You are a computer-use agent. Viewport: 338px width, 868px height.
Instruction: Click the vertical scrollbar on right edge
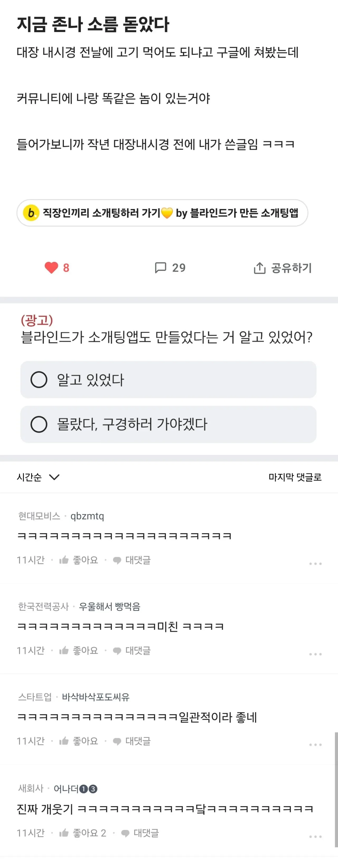coord(336,788)
